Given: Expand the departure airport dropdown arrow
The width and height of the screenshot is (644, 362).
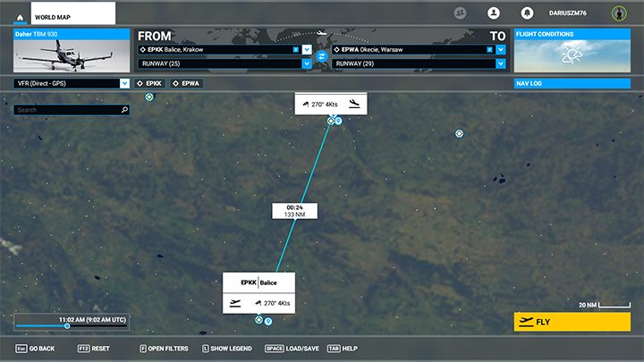Looking at the screenshot, I should [x=307, y=50].
